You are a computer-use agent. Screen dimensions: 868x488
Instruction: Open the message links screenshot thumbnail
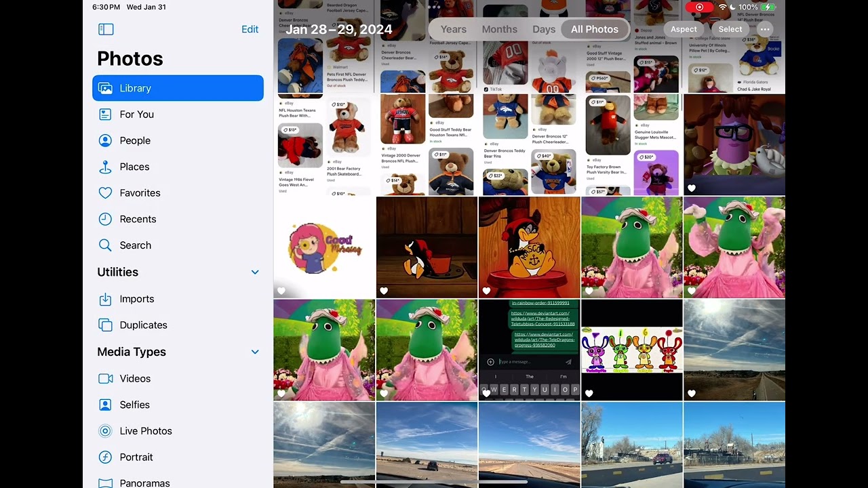coord(529,350)
